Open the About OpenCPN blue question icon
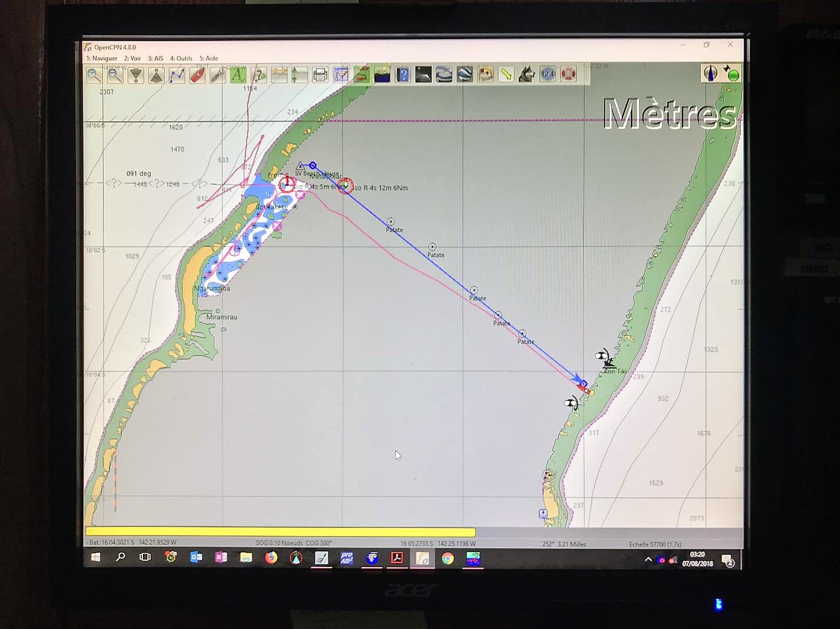 (403, 75)
